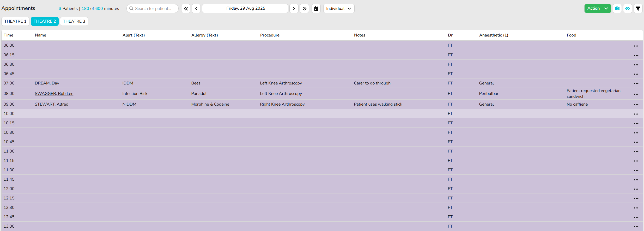This screenshot has width=644, height=231.
Task: Click the Friday, 29 Aug 2025 date field
Action: point(245,9)
